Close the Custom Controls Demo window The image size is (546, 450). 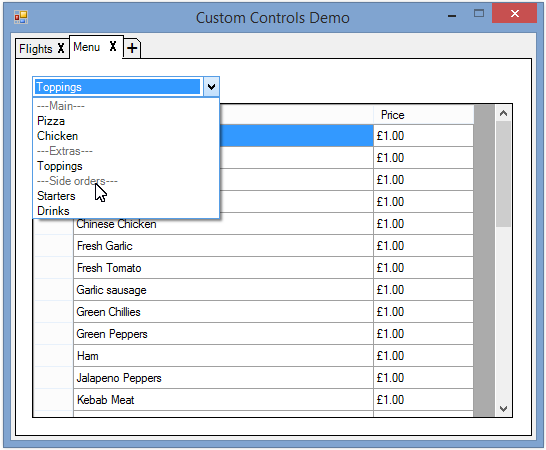514,14
